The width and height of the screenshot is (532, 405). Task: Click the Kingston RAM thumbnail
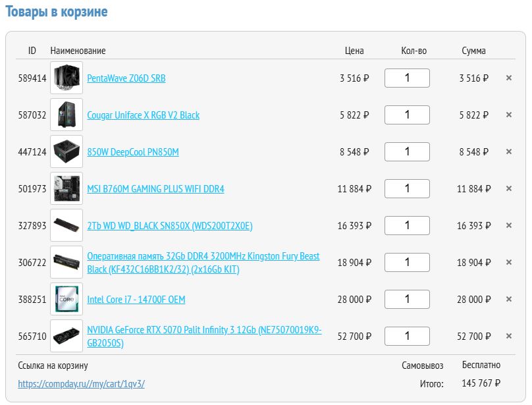66,262
